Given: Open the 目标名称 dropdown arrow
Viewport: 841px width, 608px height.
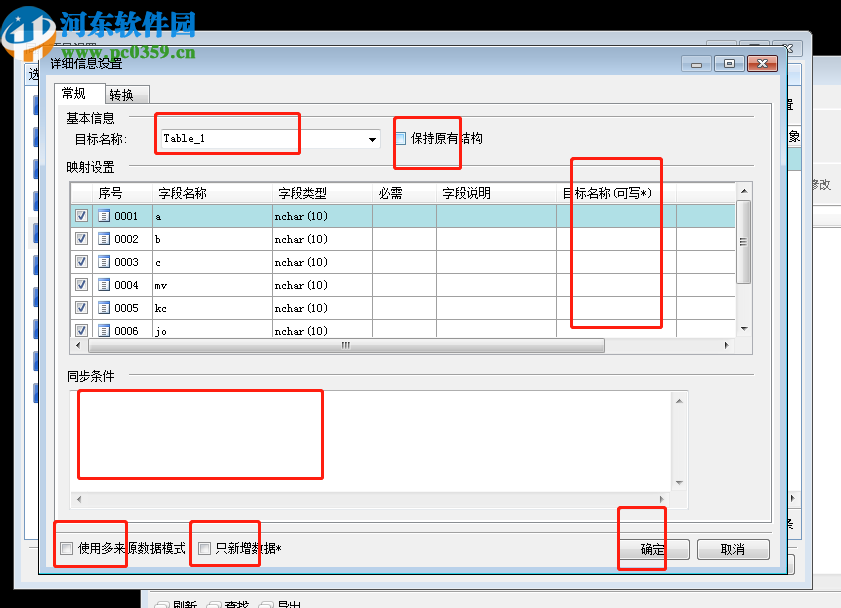Looking at the screenshot, I should coord(372,139).
